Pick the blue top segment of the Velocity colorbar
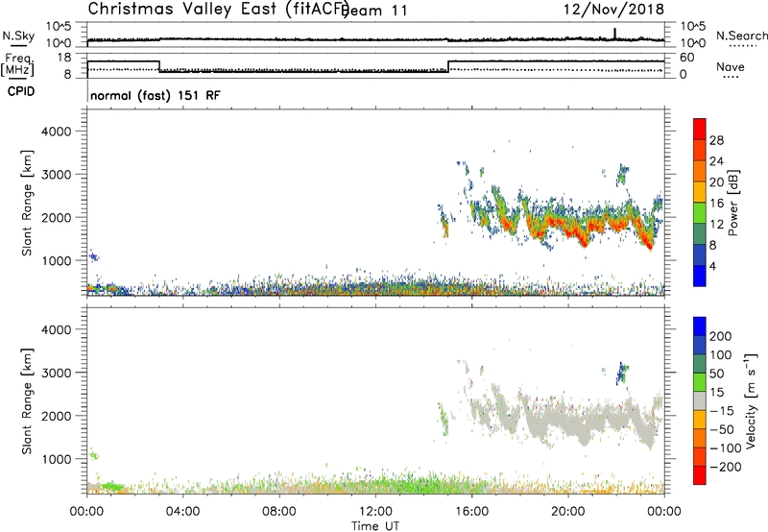The image size is (768, 532). pos(700,326)
